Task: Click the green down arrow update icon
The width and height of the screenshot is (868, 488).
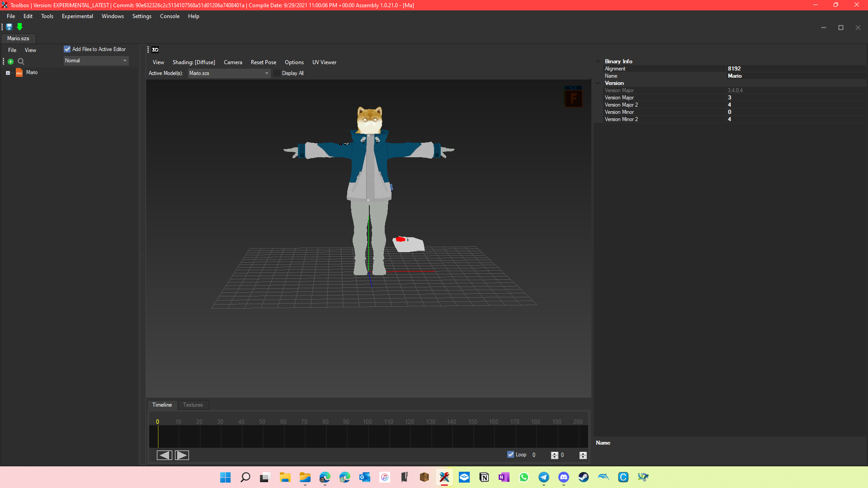Action: click(19, 27)
